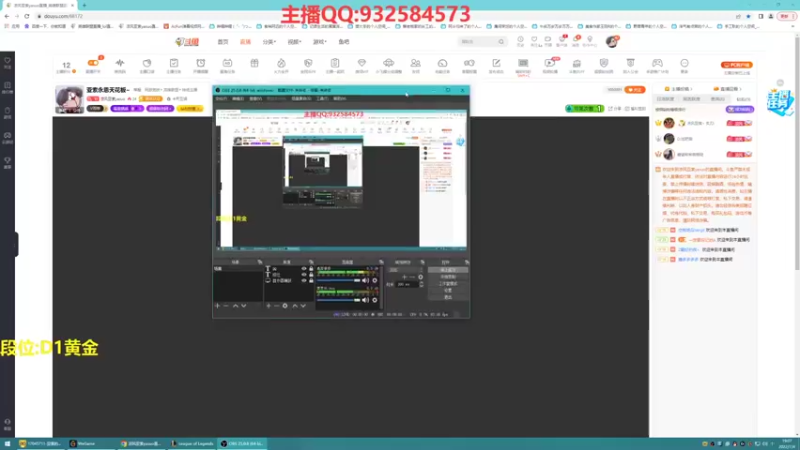Open the history clock icon in the site header
800x450 pixels.
click(x=520, y=39)
